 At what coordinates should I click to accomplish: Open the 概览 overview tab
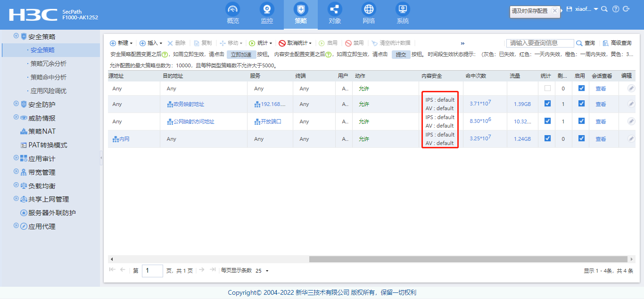(233, 14)
